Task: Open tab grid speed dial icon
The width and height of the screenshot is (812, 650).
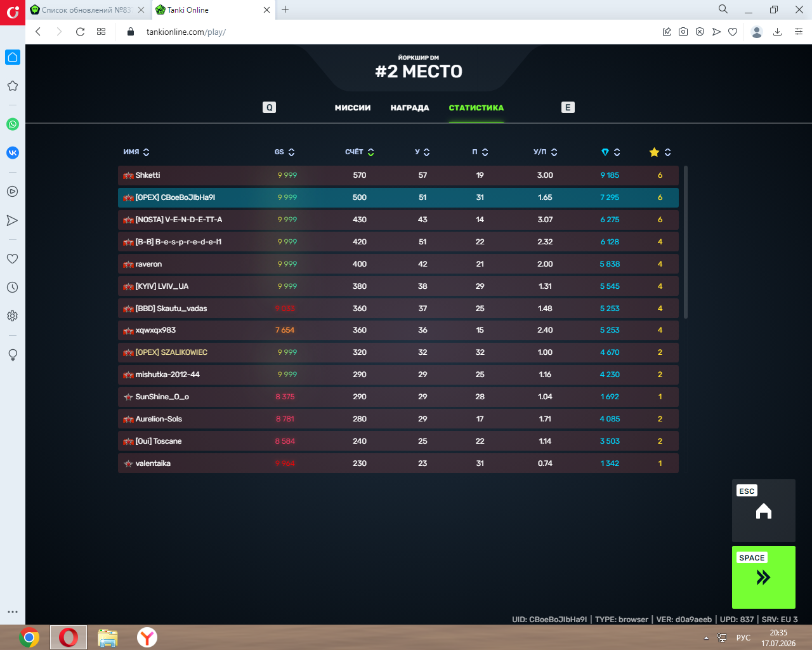Action: coord(101,32)
